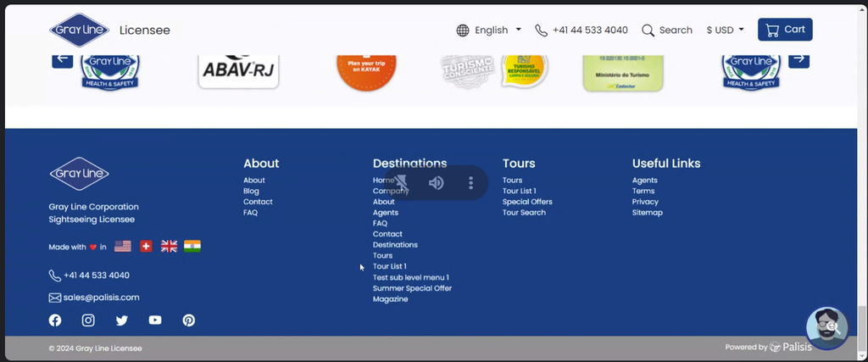The width and height of the screenshot is (868, 362).
Task: Open the three-dot more options overlay menu
Action: 470,182
